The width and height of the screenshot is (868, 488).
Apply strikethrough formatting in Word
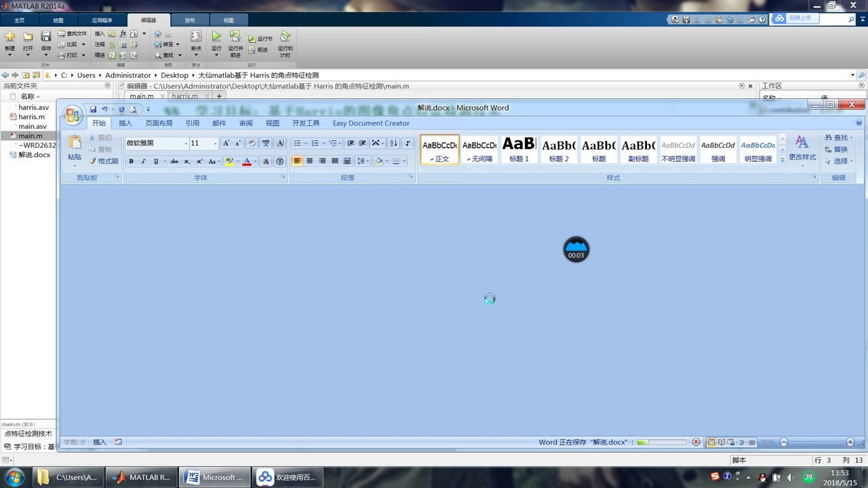174,161
